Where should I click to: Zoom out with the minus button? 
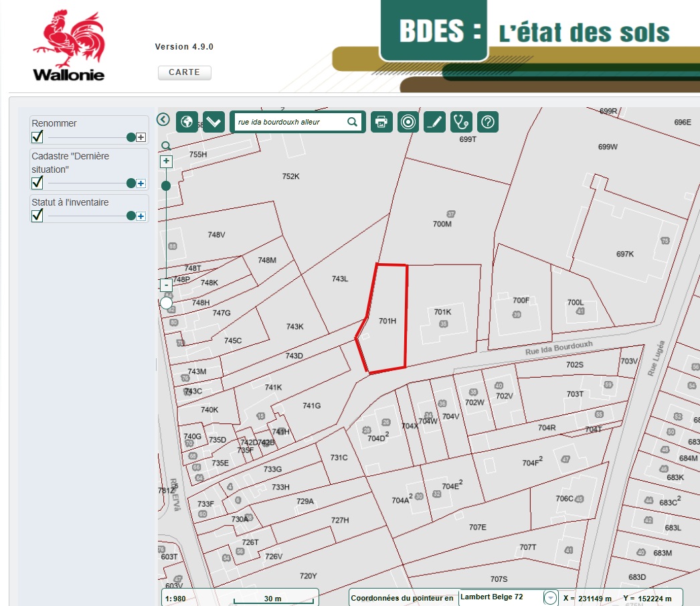click(x=167, y=285)
